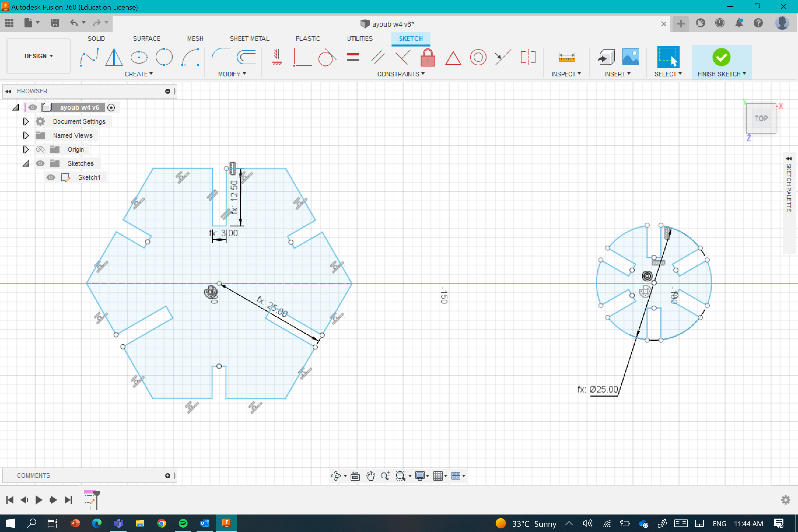Click the Measure ruler icon
Viewport: 798px width, 532px height.
[567, 57]
